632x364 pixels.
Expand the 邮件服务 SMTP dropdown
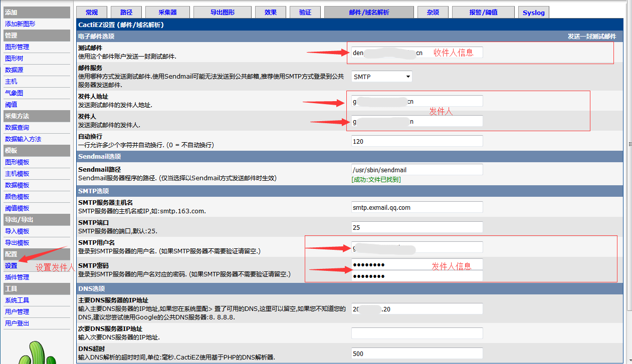point(382,77)
